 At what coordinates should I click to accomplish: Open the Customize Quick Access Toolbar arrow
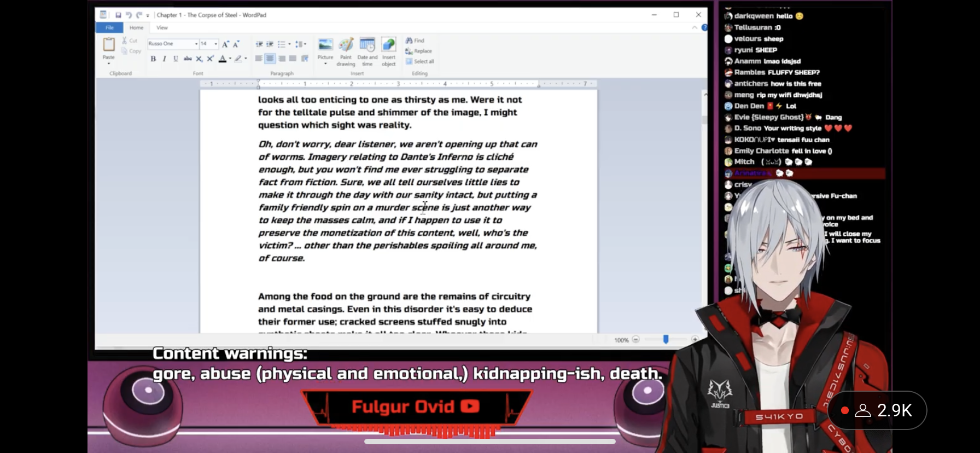(148, 15)
